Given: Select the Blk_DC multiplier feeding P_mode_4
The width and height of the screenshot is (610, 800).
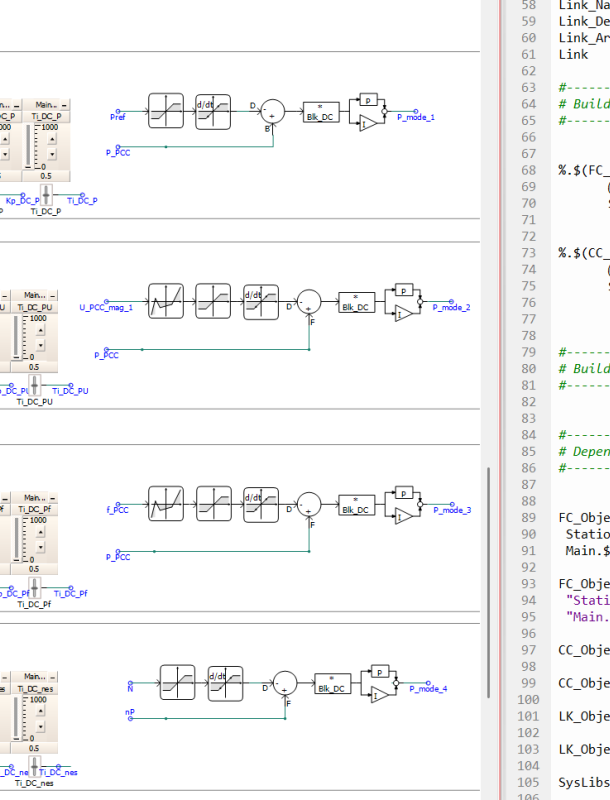Looking at the screenshot, I should (x=333, y=684).
